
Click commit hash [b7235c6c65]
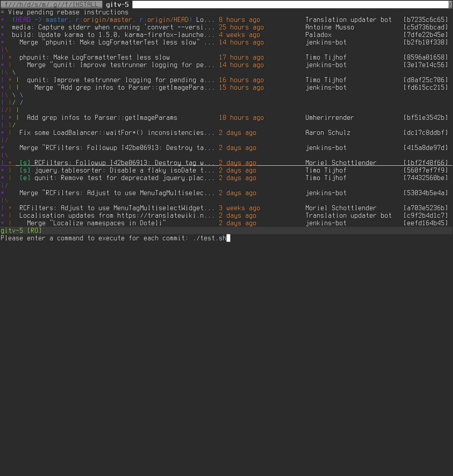(x=426, y=20)
